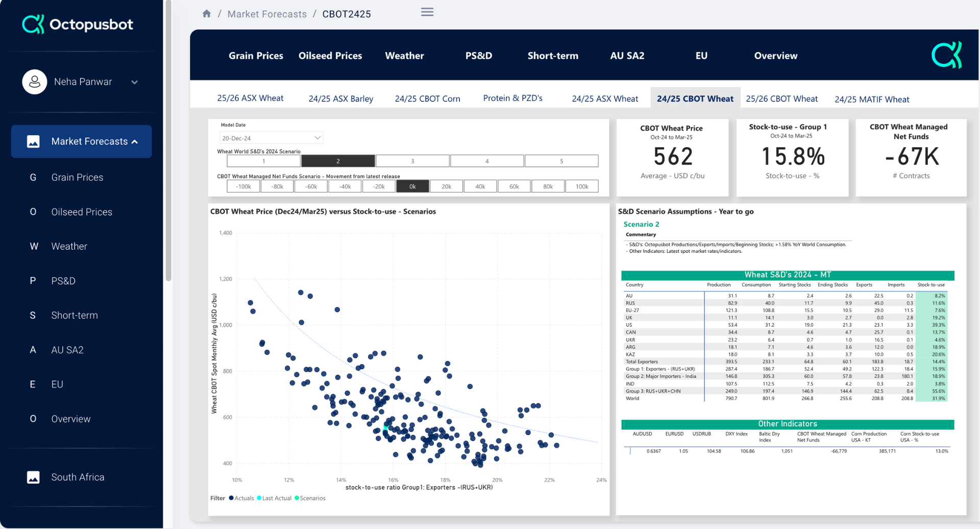Open Short-term in the sidebar
Image resolution: width=980 pixels, height=529 pixels.
click(x=75, y=315)
